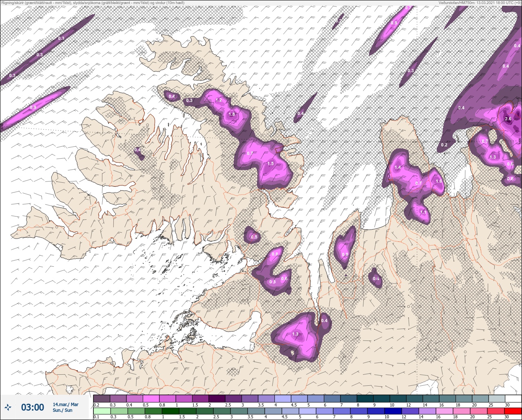The width and height of the screenshot is (522, 420).
Task: Select the upper-row magenta swatch labeled 0.5
Action: [x=151, y=398]
